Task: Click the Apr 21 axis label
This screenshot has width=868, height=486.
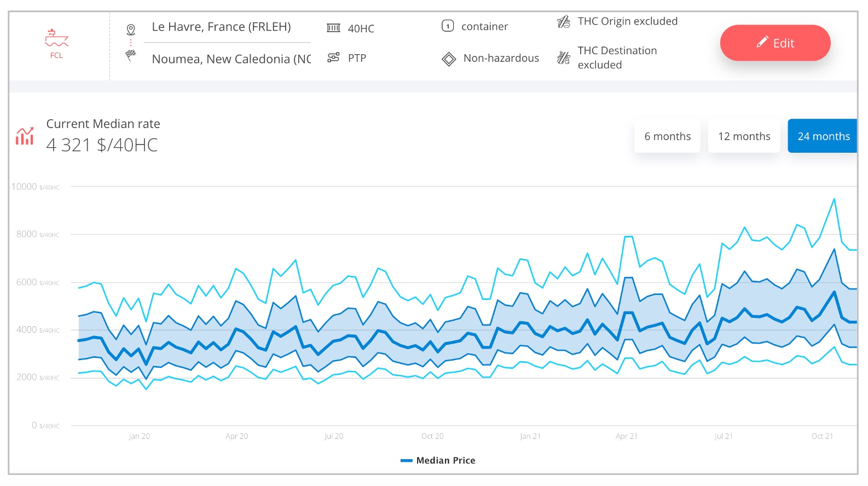Action: [x=626, y=436]
